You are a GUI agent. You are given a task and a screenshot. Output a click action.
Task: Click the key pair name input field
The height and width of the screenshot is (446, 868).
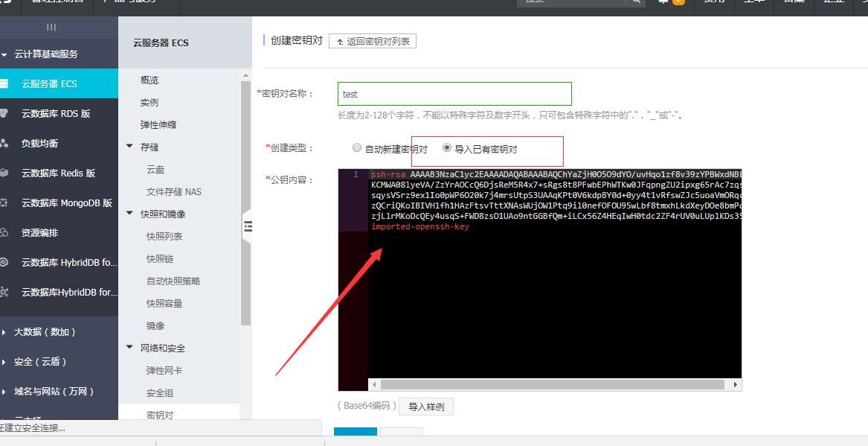click(454, 93)
